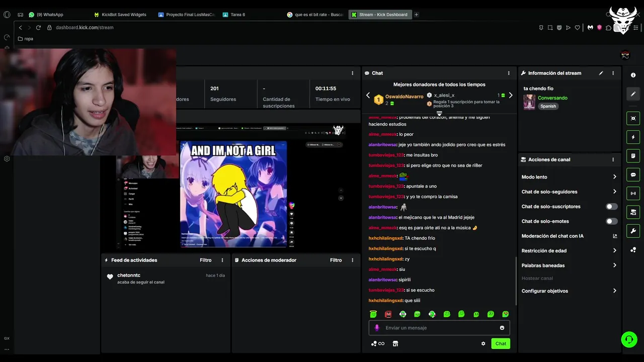Go back to previous page
This screenshot has width=644, height=362.
[20, 28]
